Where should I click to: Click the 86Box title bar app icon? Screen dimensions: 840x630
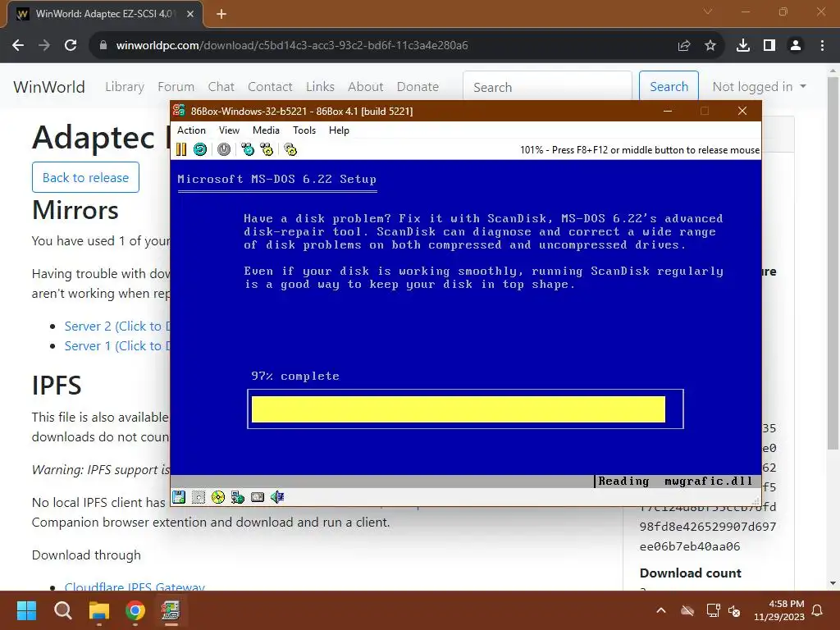179,111
